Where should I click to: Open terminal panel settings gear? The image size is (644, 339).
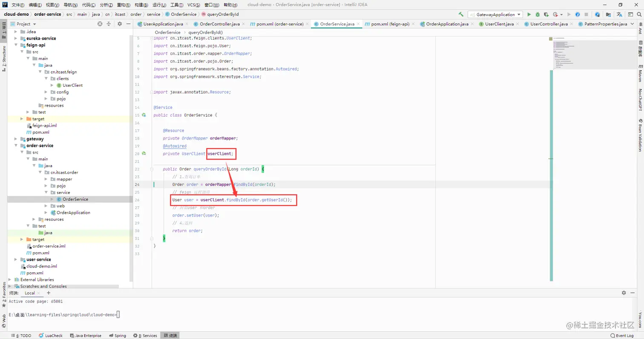[624, 293]
